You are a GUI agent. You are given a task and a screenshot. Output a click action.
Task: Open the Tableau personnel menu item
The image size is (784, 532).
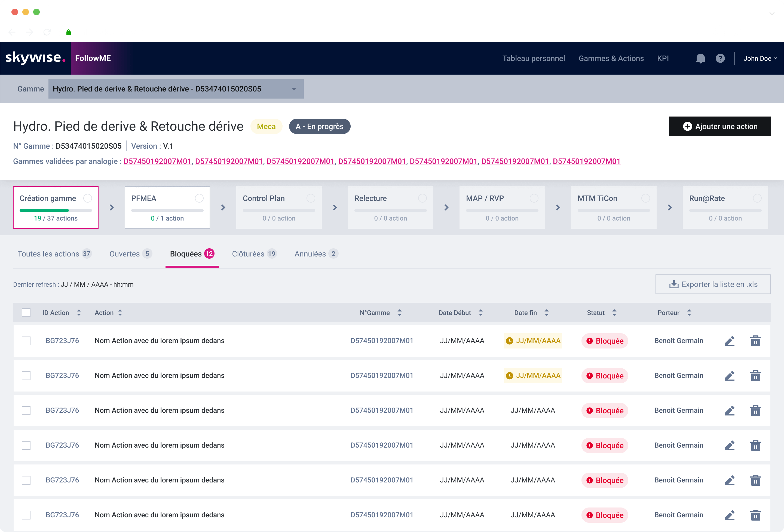[x=534, y=58]
